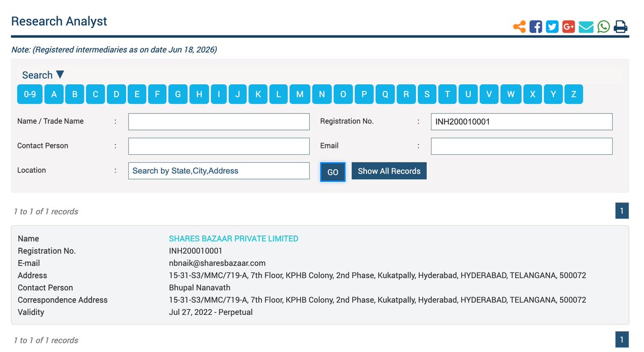
Task: Filter names starting with K
Action: (258, 94)
